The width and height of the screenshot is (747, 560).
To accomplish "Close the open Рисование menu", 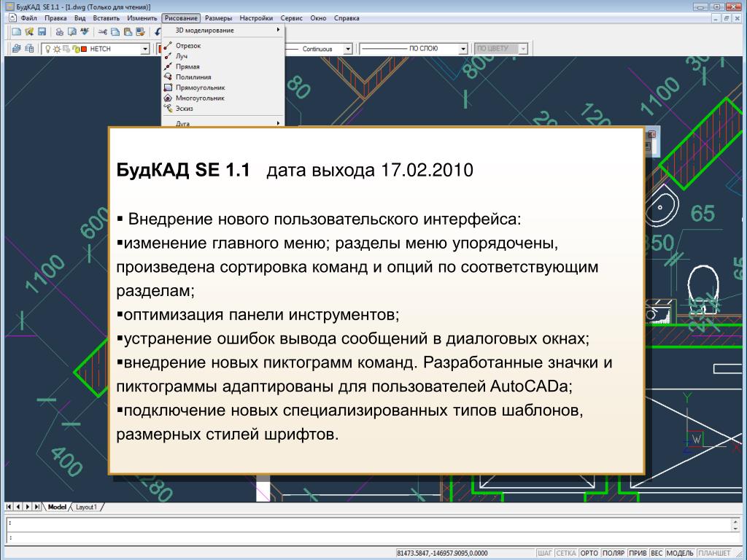I will pyautogui.click(x=181, y=18).
